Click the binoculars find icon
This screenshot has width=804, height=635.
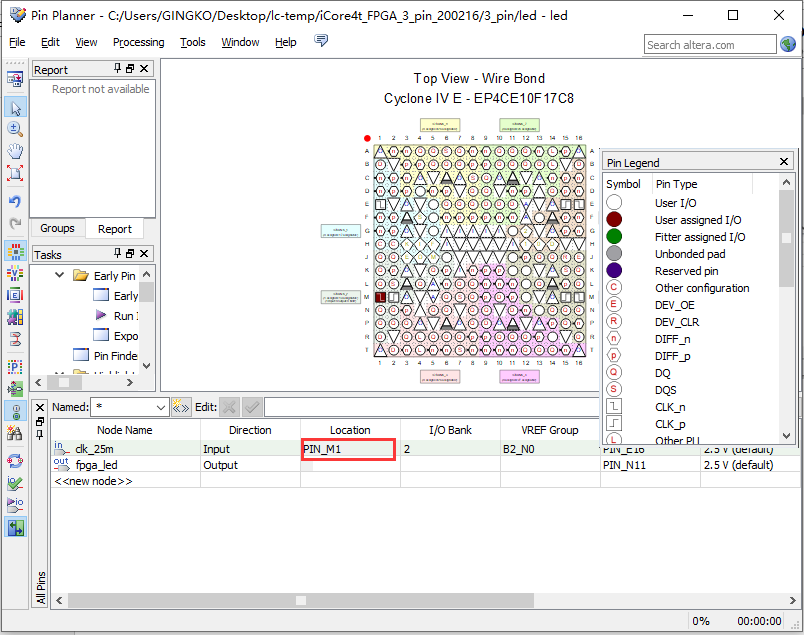(15, 433)
